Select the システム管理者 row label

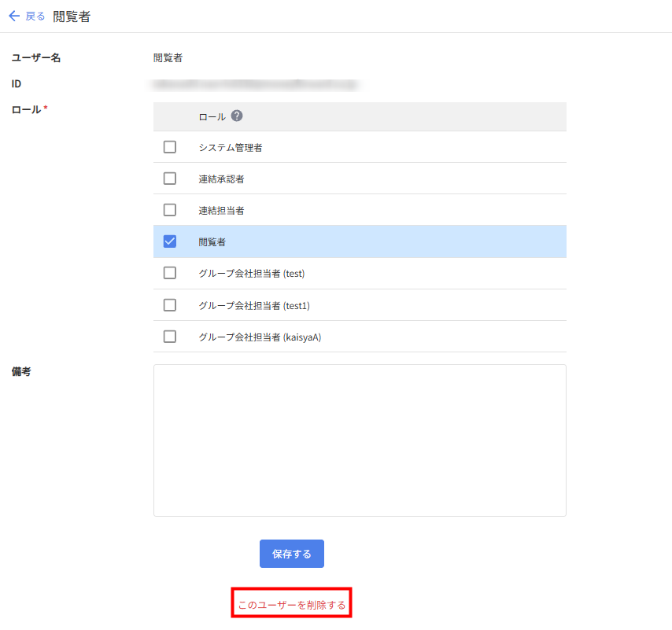coord(230,147)
